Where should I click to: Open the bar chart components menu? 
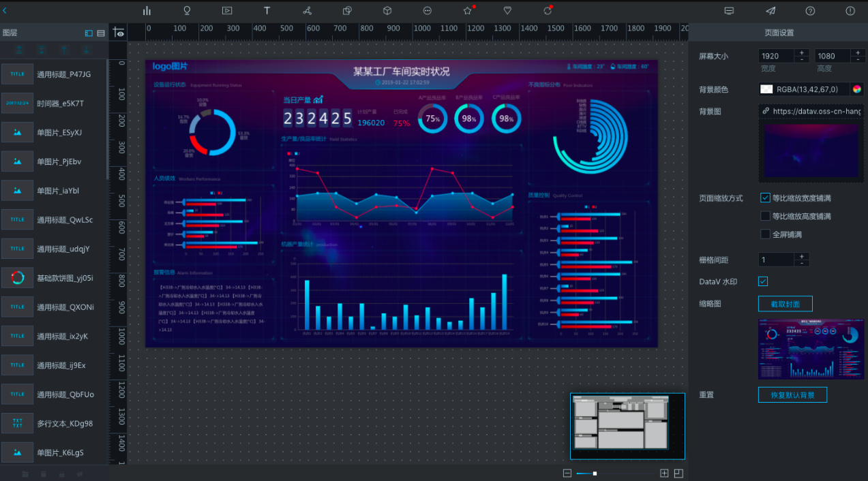(x=147, y=11)
